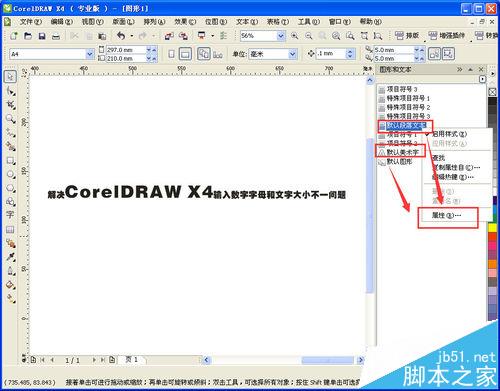The width and height of the screenshot is (500, 391).
Task: Click the 增强插件 toolbar button
Action: point(447,35)
